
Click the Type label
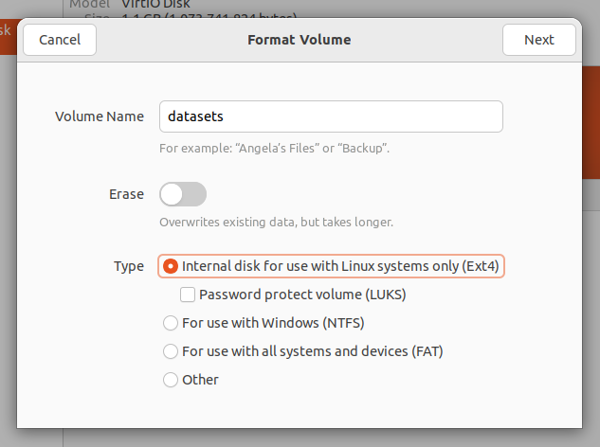pos(128,266)
